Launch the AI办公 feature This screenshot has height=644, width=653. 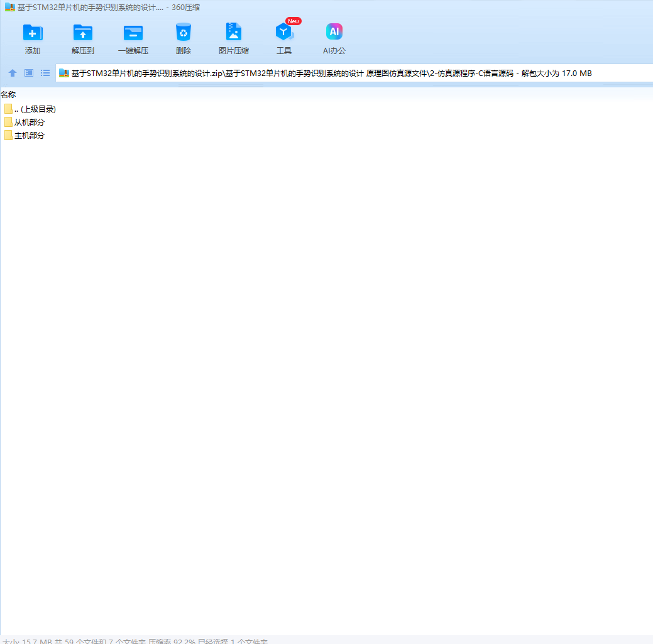pos(334,39)
